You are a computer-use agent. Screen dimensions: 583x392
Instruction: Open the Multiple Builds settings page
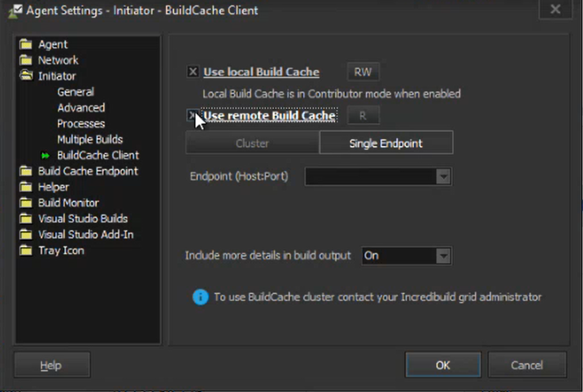90,139
